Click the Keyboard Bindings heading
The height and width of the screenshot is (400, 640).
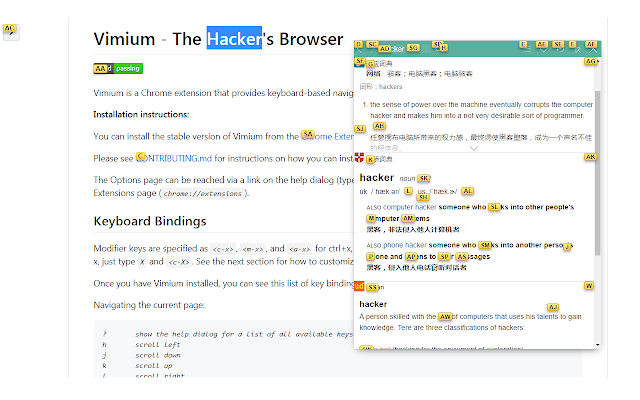point(150,221)
